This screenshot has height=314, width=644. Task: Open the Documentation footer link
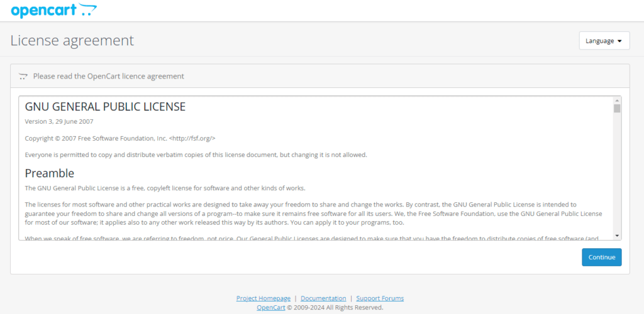tap(323, 298)
